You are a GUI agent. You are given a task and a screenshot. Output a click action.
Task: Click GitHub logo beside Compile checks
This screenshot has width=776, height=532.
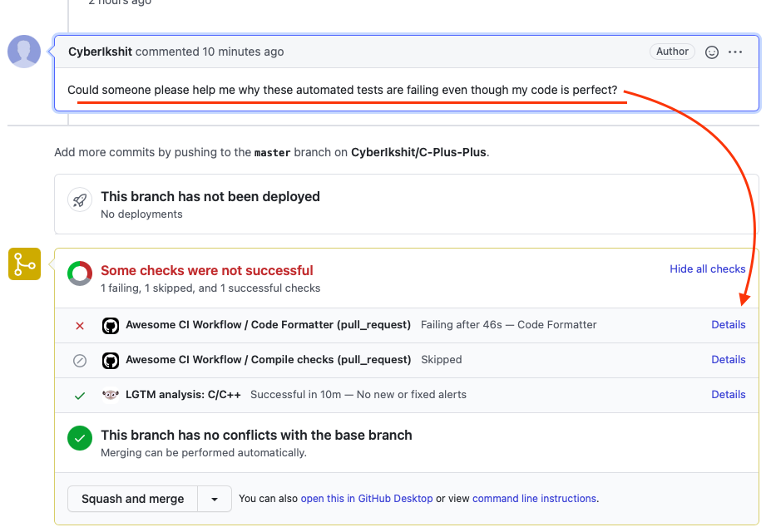111,361
